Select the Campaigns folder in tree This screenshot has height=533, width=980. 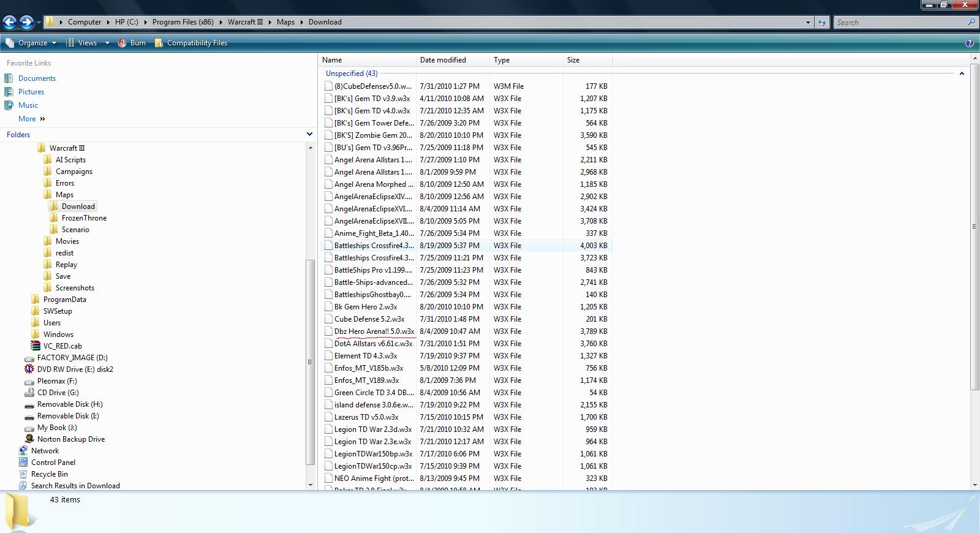(73, 172)
